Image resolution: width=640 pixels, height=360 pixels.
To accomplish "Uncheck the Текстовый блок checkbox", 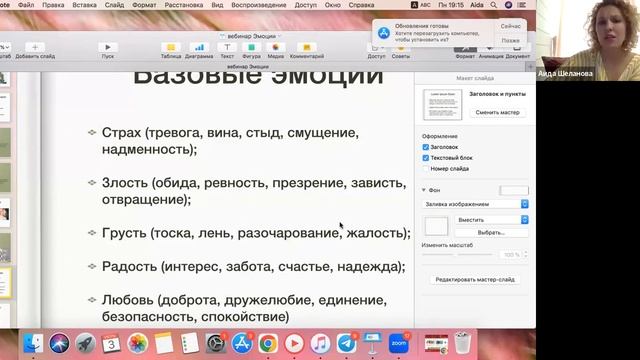I will tap(426, 158).
